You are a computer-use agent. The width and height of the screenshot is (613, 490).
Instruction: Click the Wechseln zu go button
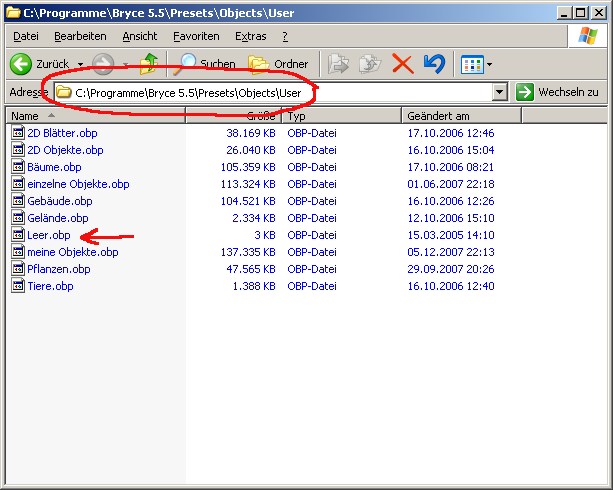coord(557,92)
